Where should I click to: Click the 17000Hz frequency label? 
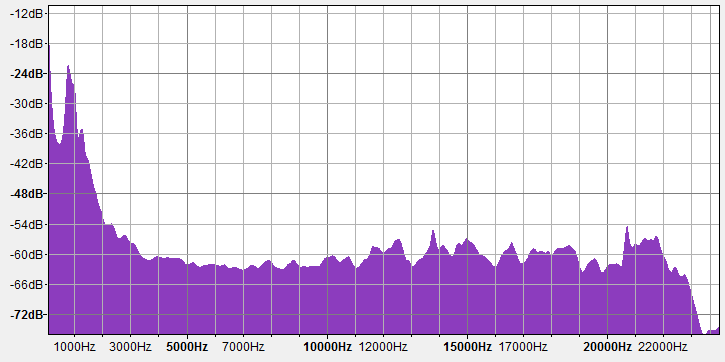click(x=523, y=347)
